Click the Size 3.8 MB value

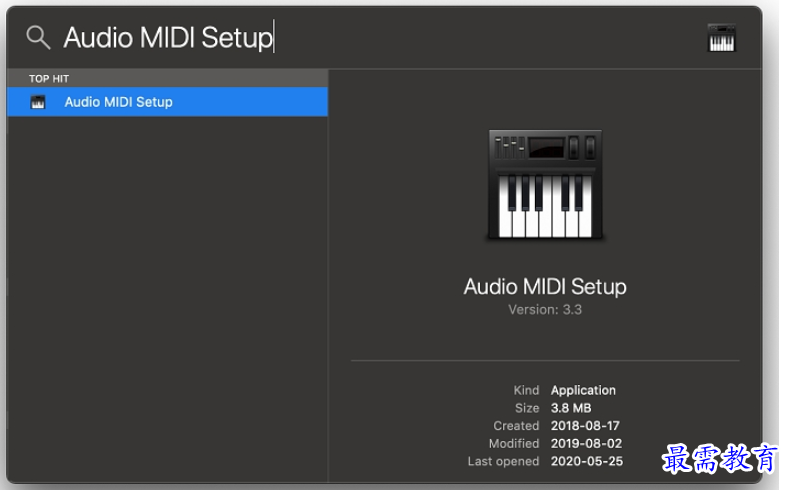tap(571, 408)
